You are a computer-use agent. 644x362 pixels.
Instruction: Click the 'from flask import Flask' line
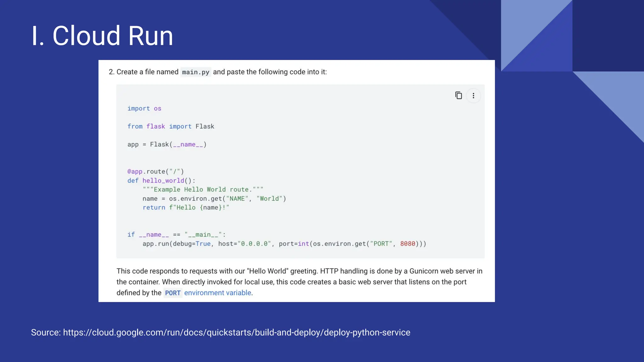[x=171, y=126]
